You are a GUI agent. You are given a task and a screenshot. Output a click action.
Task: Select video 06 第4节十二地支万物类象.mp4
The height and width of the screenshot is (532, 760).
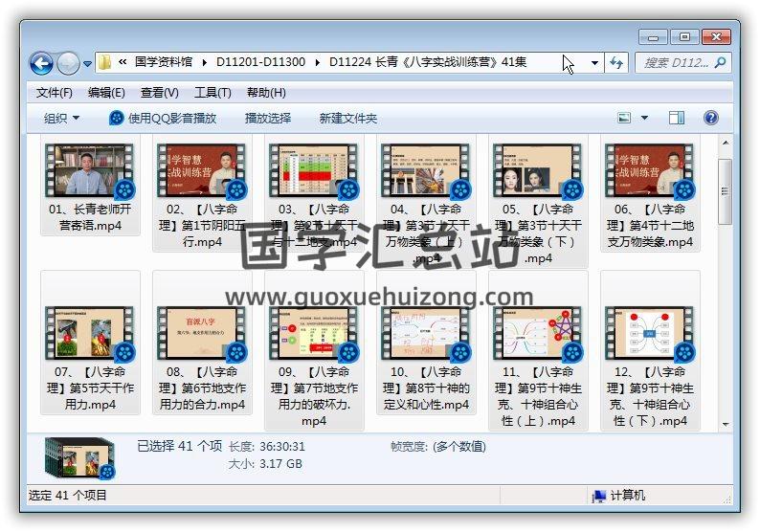coord(650,194)
